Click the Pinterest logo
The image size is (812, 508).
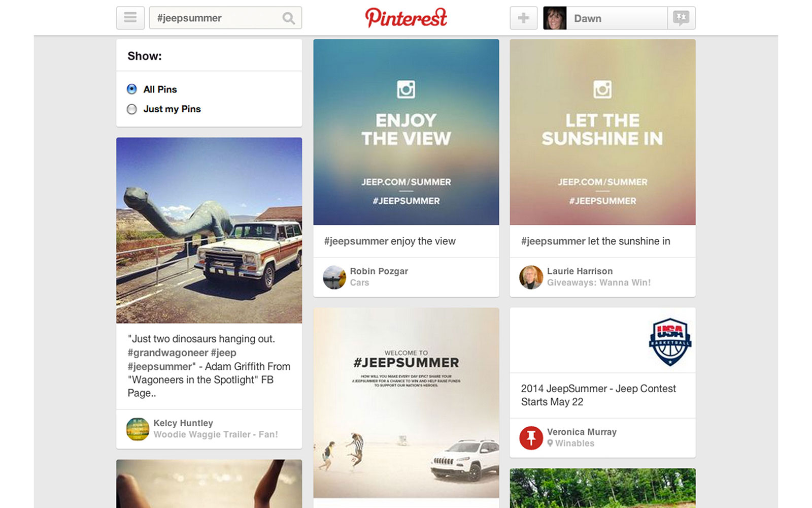click(406, 18)
